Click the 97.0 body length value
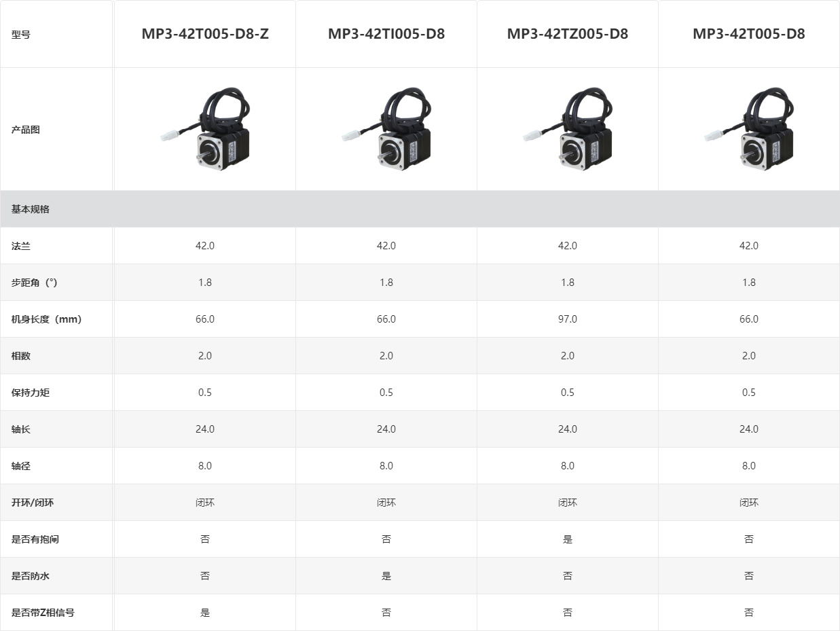 coord(568,319)
